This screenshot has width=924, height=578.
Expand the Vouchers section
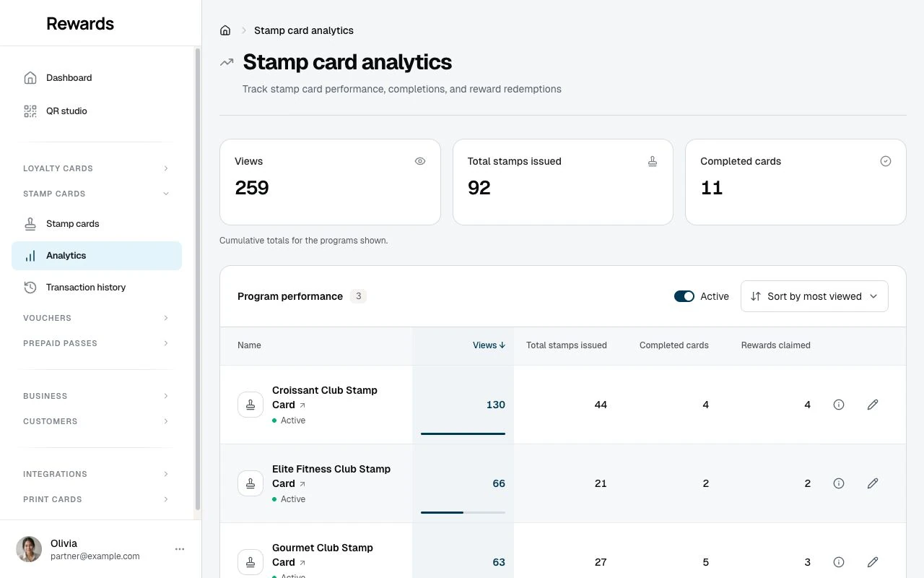(97, 318)
